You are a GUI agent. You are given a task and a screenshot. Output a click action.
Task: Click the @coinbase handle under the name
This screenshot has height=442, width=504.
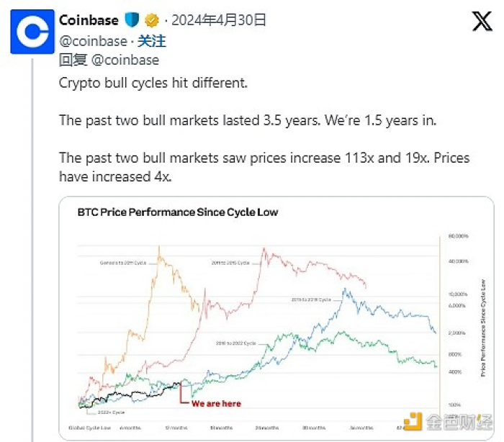[x=93, y=41]
